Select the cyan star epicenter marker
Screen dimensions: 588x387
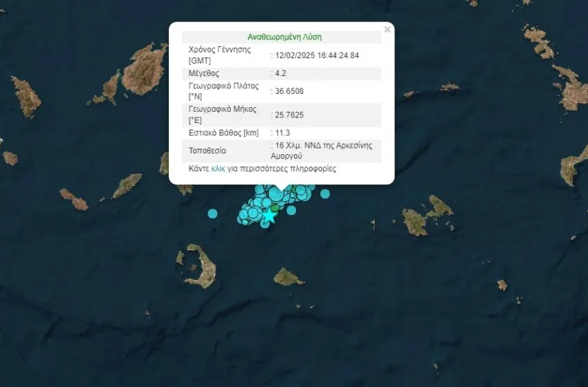[269, 215]
